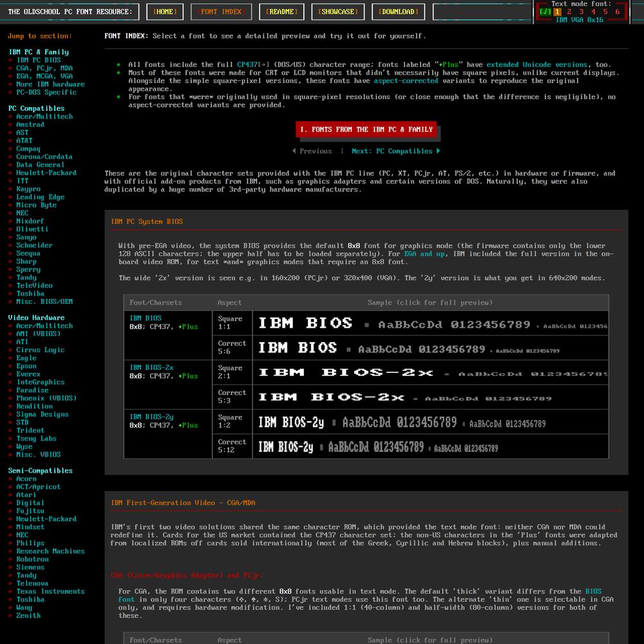This screenshot has height=644, width=644.
Task: Open the More IBM hardware sidebar link
Action: tap(50, 84)
